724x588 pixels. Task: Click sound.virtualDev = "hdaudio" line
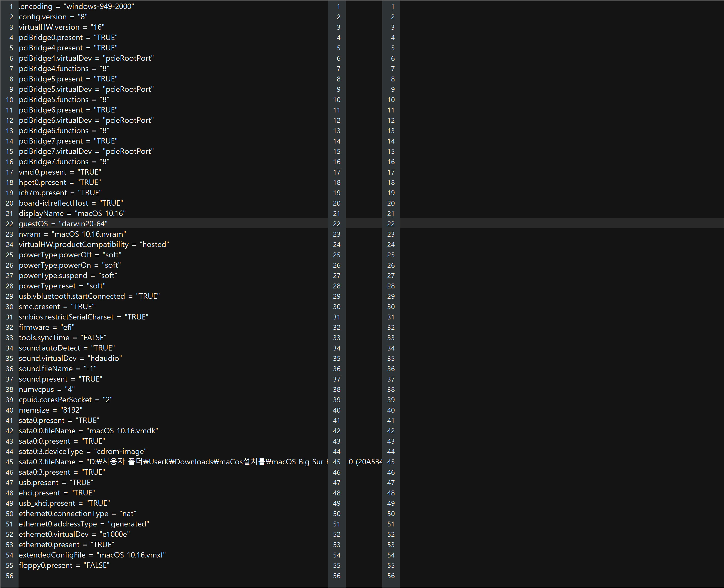pos(70,358)
